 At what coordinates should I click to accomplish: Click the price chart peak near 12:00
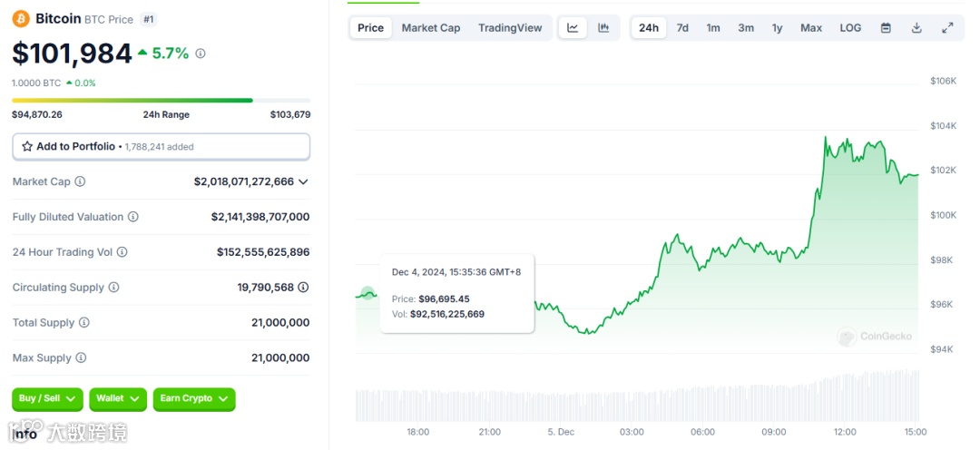click(x=825, y=138)
